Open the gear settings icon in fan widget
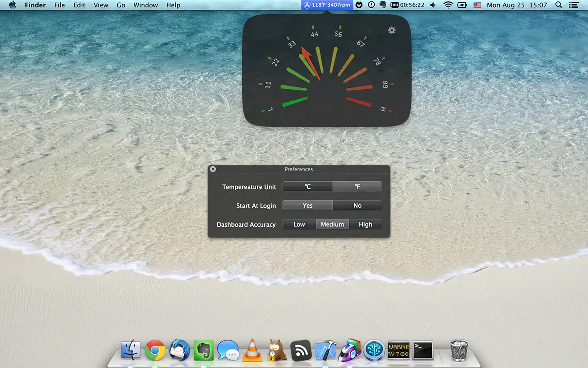588x368 pixels. click(x=391, y=30)
